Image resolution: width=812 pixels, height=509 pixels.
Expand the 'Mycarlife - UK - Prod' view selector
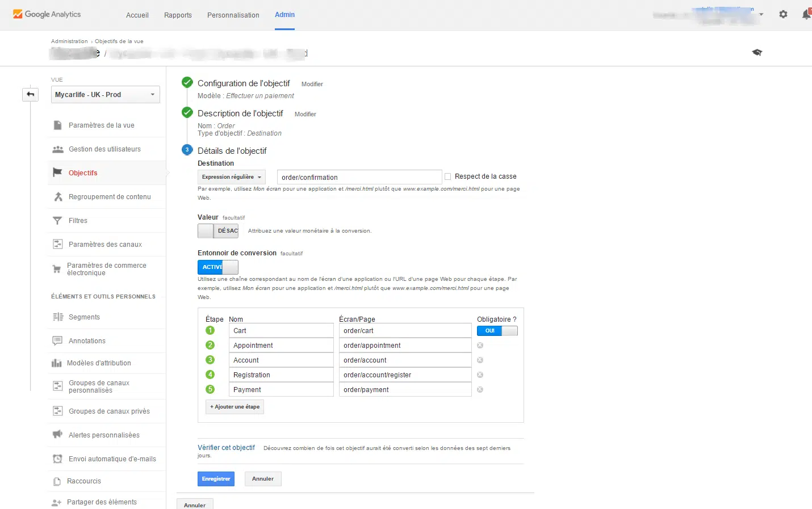(105, 95)
